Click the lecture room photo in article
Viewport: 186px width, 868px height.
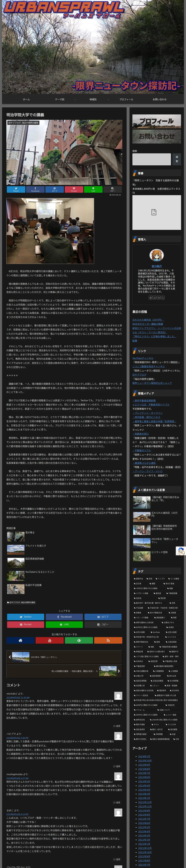coord(50,230)
